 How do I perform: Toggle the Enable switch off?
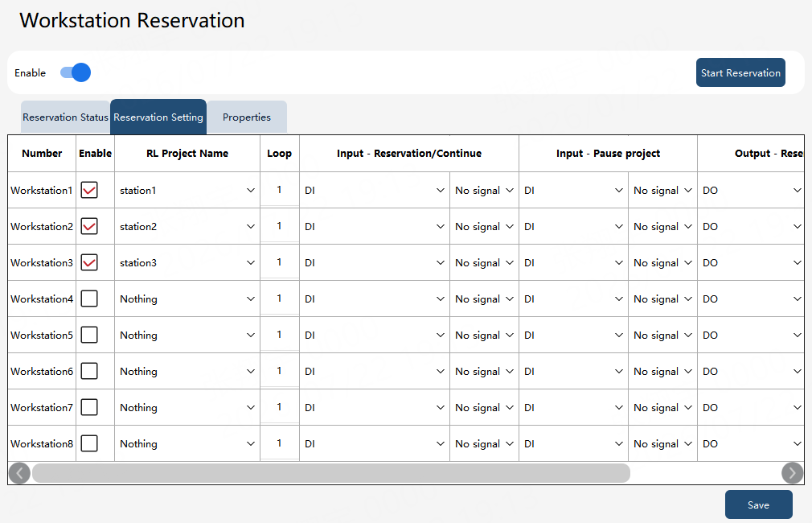76,72
